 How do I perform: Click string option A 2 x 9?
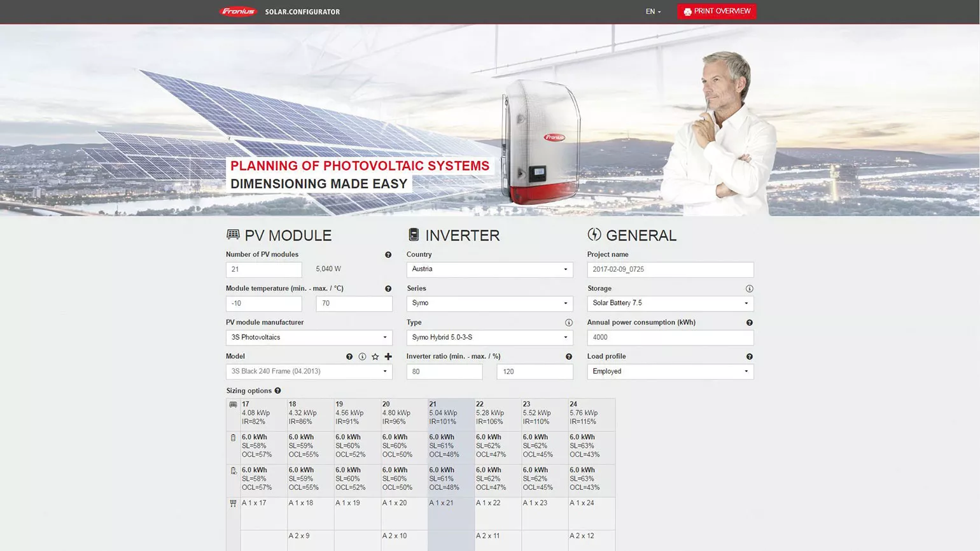[x=299, y=536]
